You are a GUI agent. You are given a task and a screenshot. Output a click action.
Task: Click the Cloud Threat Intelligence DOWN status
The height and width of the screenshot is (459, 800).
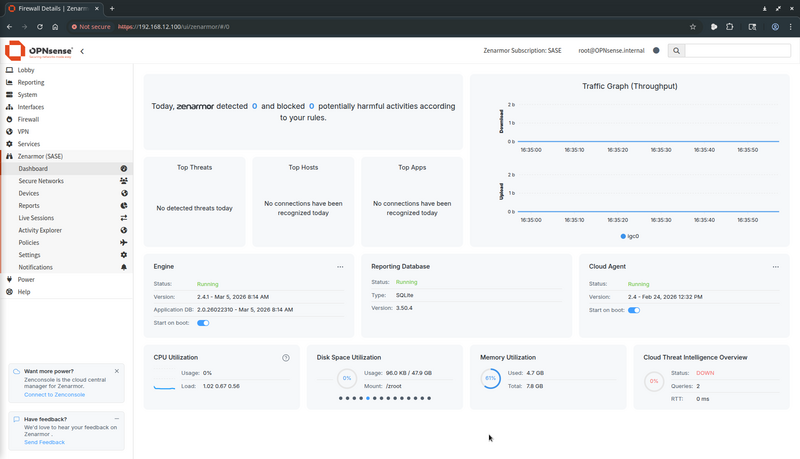[x=705, y=373]
